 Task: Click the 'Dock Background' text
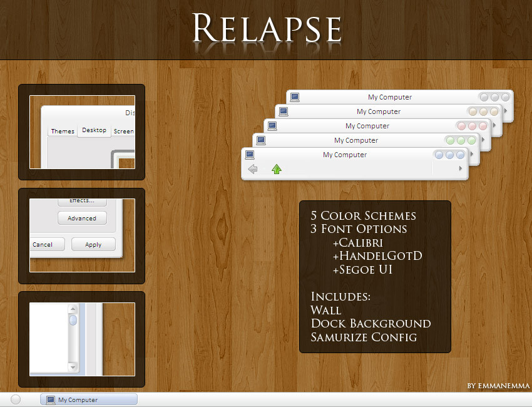[371, 324]
